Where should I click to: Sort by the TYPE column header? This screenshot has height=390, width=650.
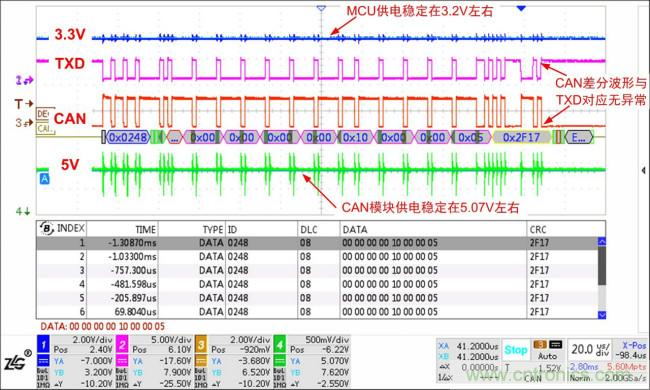pyautogui.click(x=213, y=229)
